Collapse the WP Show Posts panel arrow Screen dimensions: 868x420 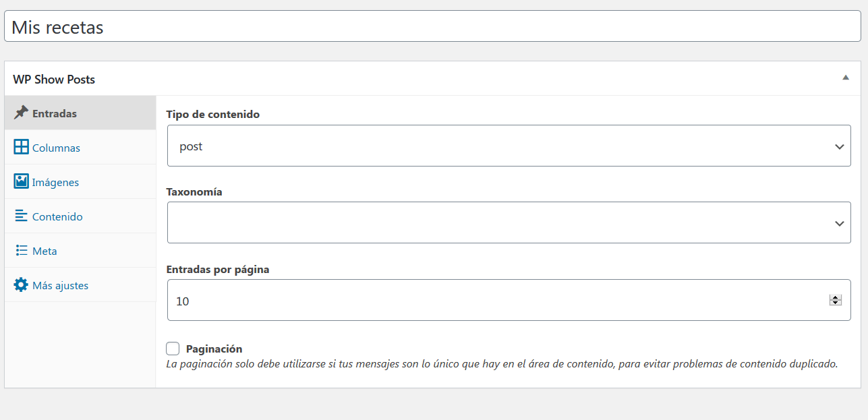845,78
